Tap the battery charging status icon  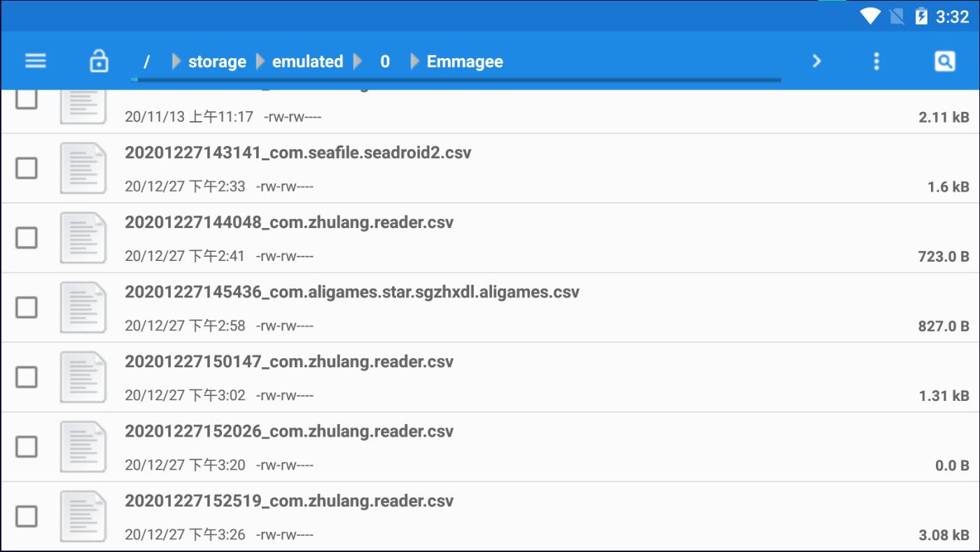point(922,16)
